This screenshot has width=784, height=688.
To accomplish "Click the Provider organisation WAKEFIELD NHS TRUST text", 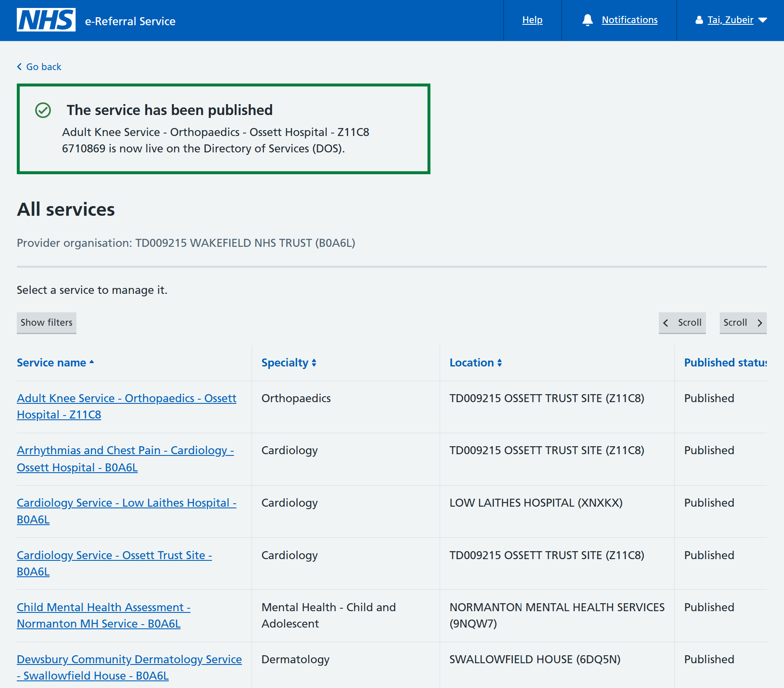I will pos(186,243).
